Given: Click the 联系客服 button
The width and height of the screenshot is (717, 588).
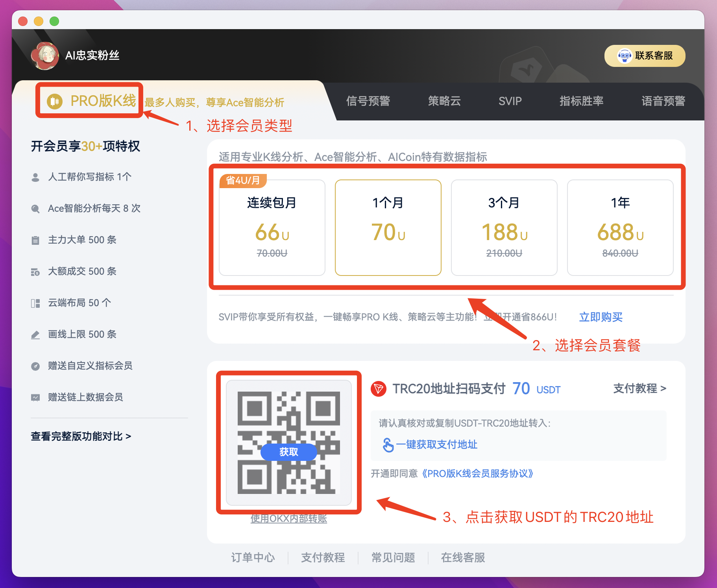Looking at the screenshot, I should (645, 56).
